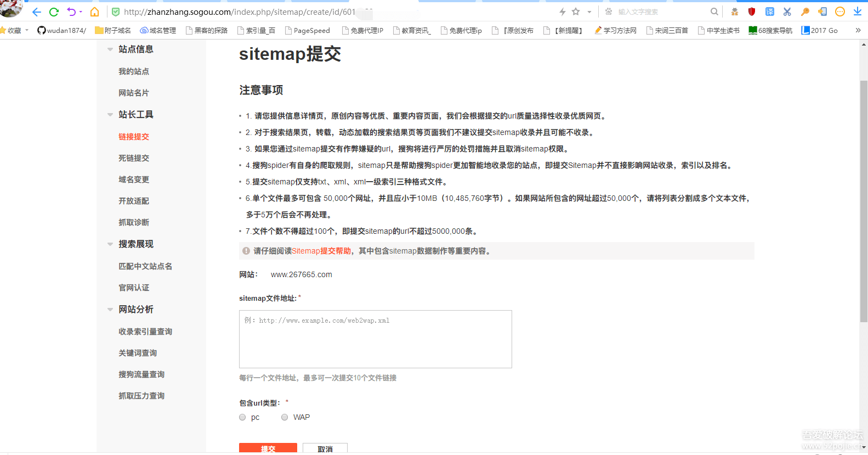Viewport: 868px width, 455px height.
Task: Click the phone transfer extension icon
Action: click(822, 12)
